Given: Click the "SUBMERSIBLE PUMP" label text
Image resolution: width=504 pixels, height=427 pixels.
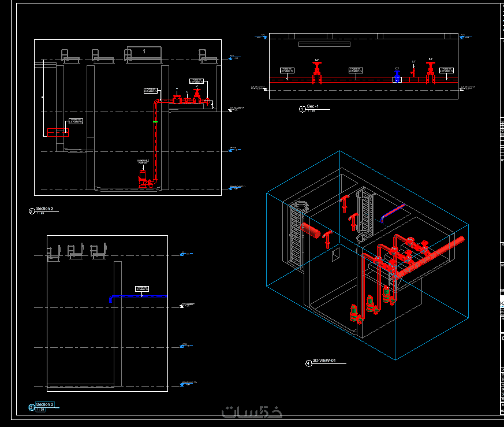Looking at the screenshot, I should 143,162.
